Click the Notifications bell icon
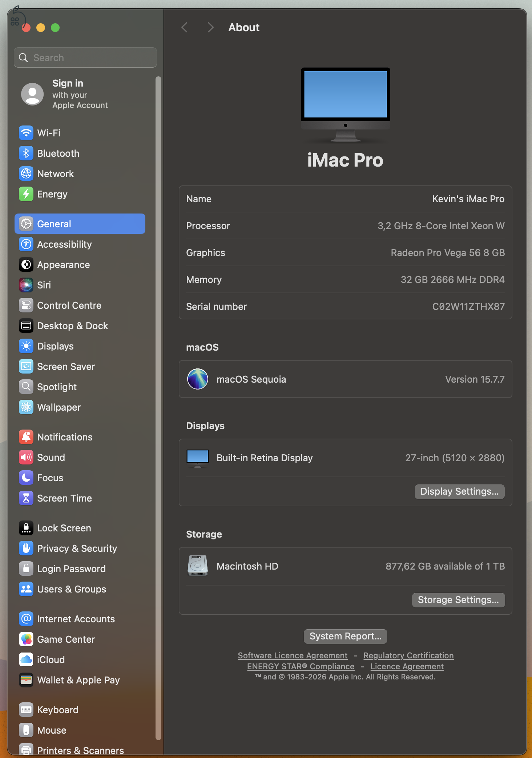Viewport: 532px width, 758px height. tap(26, 437)
